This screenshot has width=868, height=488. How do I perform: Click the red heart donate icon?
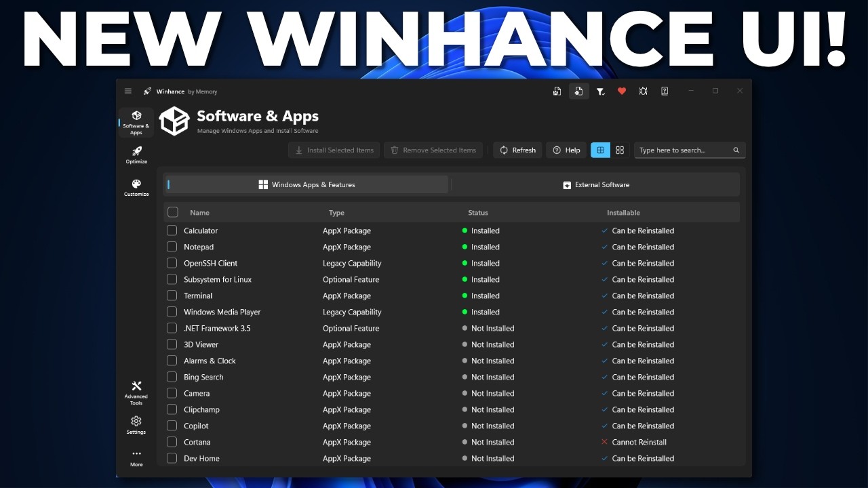point(622,91)
